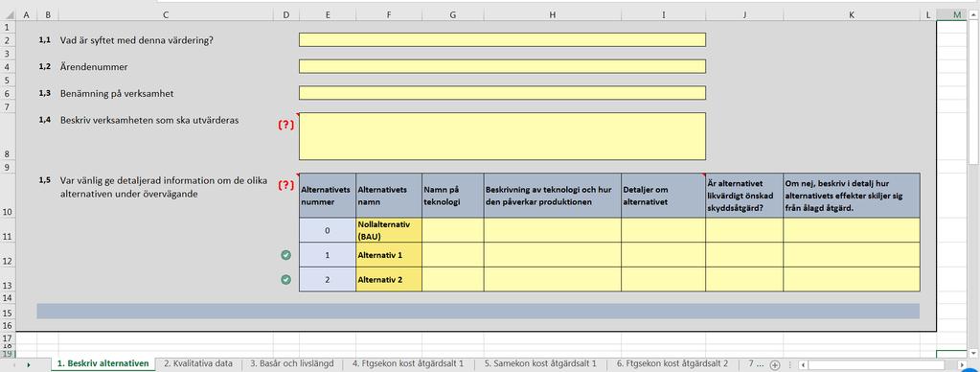Image resolution: width=980 pixels, height=372 pixels.
Task: Select column header C
Action: point(165,15)
